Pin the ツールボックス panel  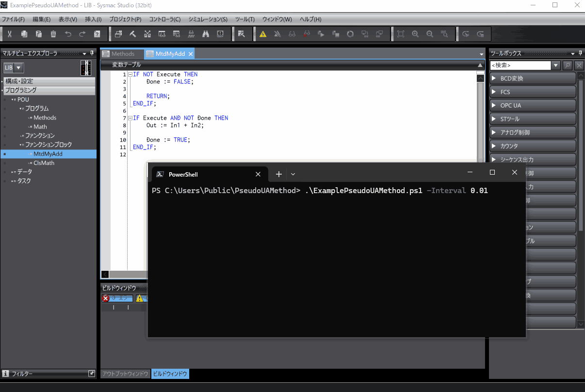coord(580,53)
